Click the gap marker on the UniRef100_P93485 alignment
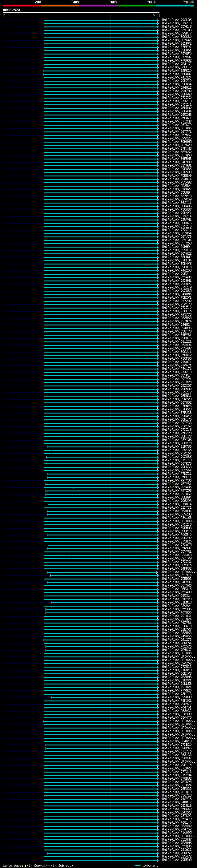 pos(74,489)
